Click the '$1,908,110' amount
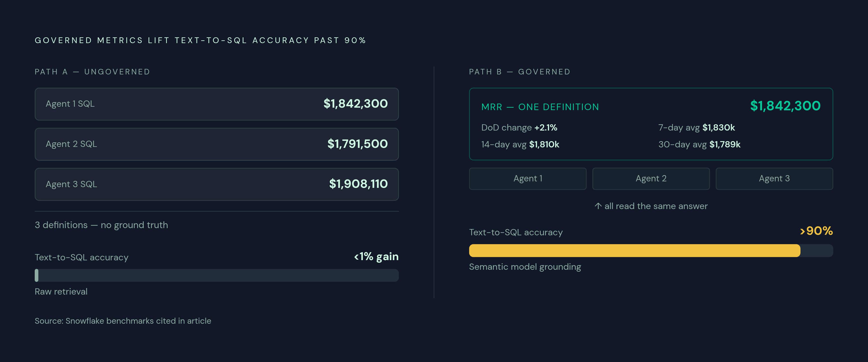Image resolution: width=868 pixels, height=362 pixels. tap(358, 184)
